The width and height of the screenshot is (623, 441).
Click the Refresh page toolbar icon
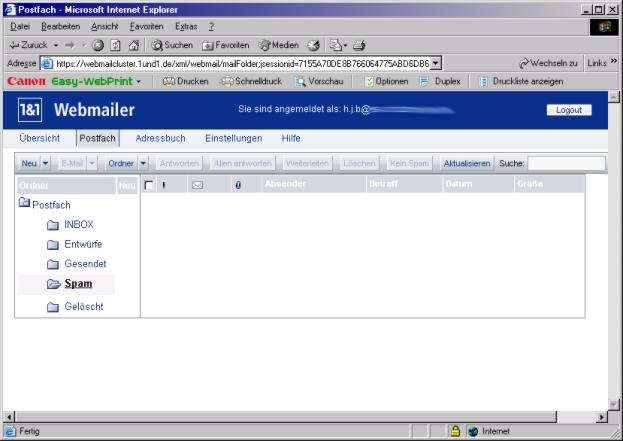point(116,45)
